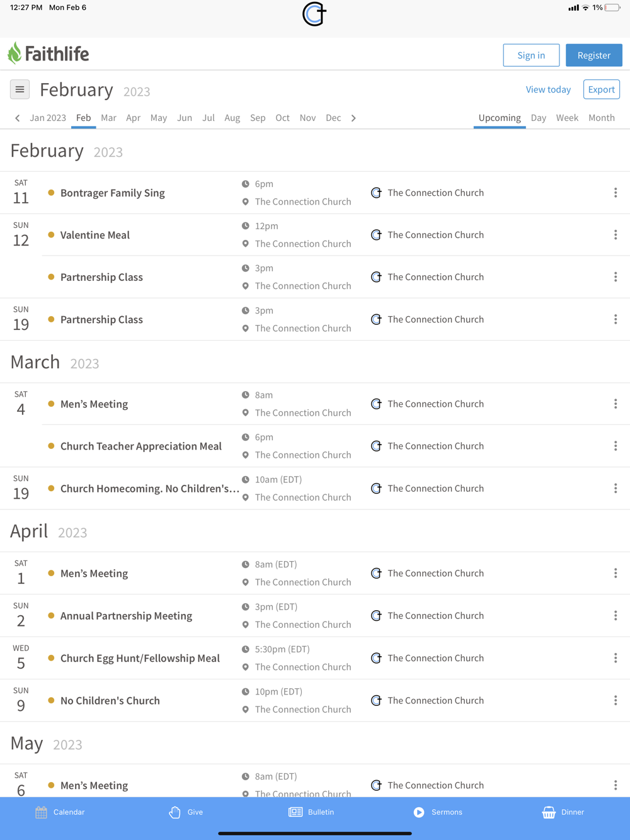Click the February 2023 page heading
Screen dimensions: 630x840
[x=95, y=90]
